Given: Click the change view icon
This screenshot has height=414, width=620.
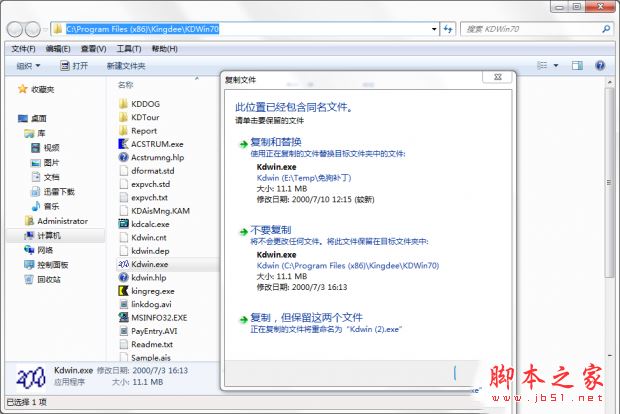Looking at the screenshot, I should (x=542, y=65).
